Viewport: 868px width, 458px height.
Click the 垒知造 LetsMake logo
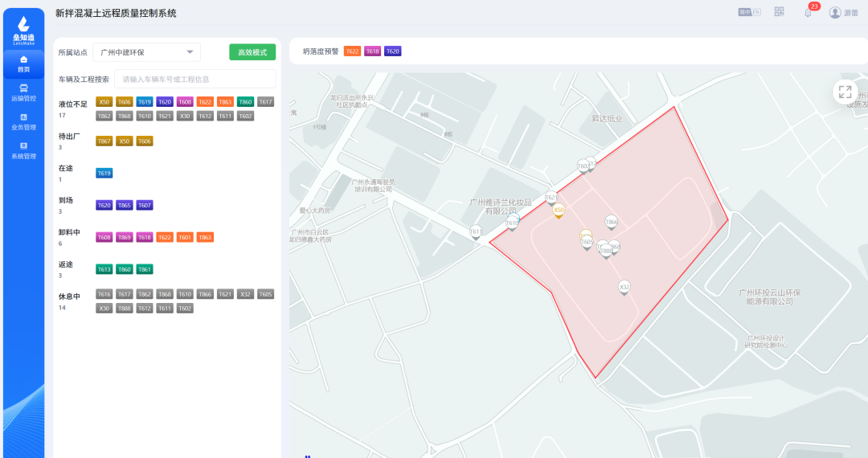(x=23, y=30)
